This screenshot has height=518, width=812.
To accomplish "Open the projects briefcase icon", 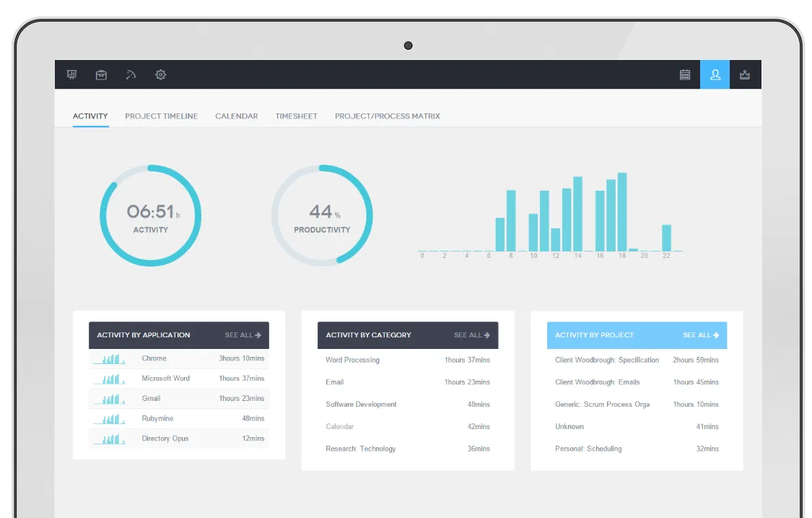I will [x=101, y=74].
